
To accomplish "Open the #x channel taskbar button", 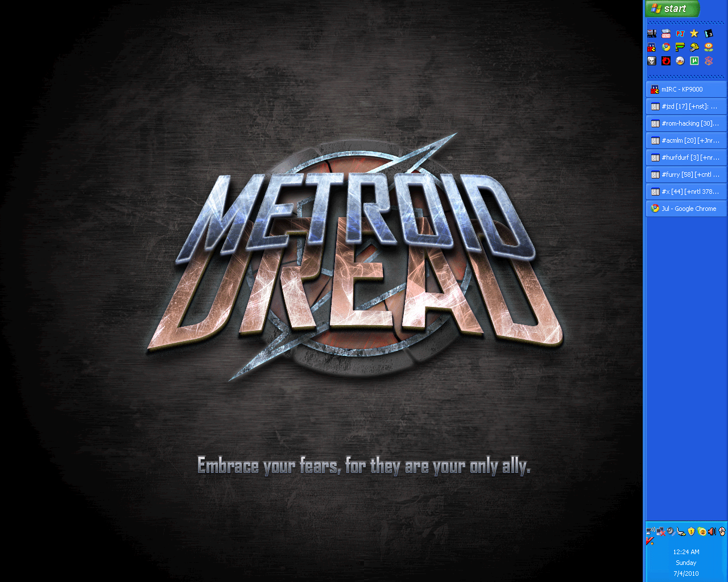I will coord(686,192).
